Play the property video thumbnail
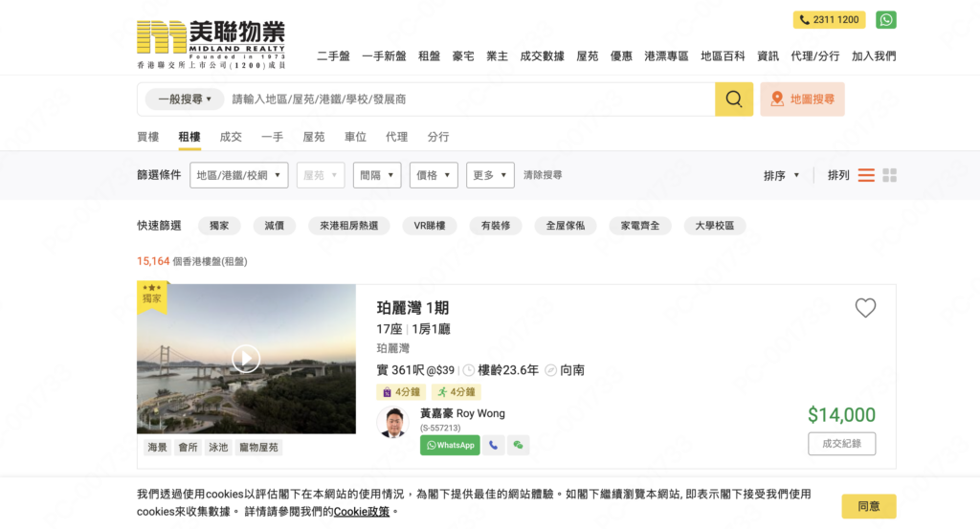This screenshot has width=980, height=529. click(x=246, y=359)
